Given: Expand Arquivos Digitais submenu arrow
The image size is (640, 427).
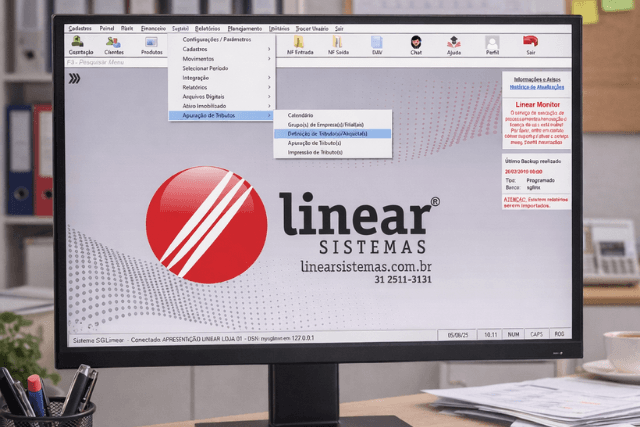Looking at the screenshot, I should coord(269,96).
